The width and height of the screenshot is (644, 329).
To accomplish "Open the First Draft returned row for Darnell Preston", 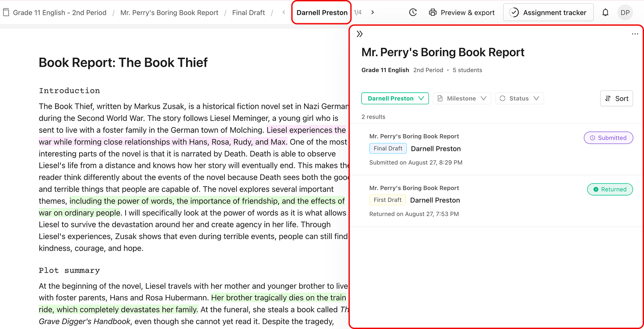I will click(496, 201).
